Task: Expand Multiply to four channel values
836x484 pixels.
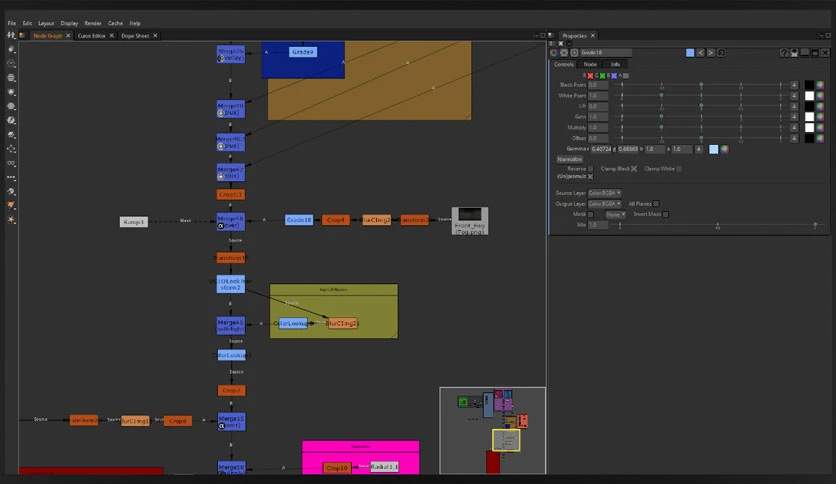Action: (794, 127)
